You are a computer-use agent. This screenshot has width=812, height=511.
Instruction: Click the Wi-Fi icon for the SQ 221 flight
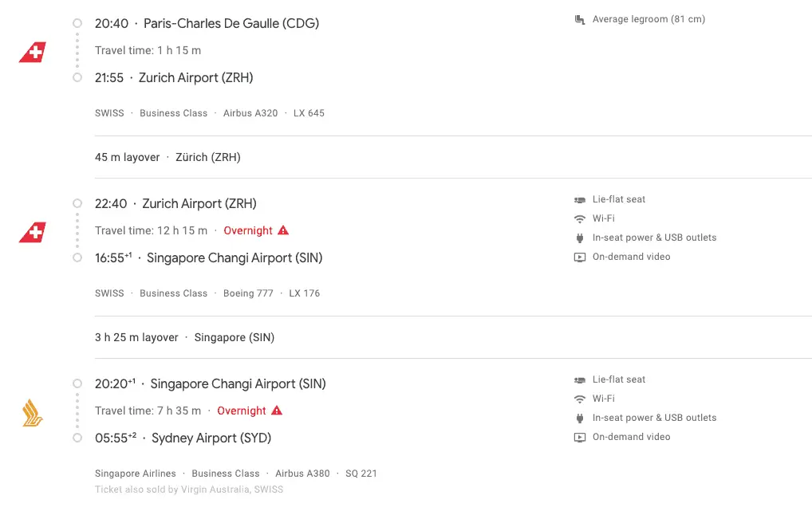(x=579, y=399)
